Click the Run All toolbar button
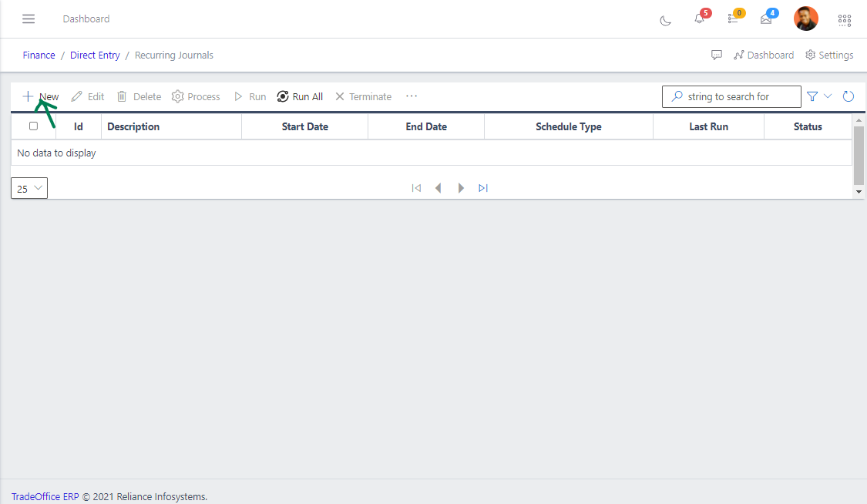Viewport: 867px width, 504px height. click(x=300, y=96)
